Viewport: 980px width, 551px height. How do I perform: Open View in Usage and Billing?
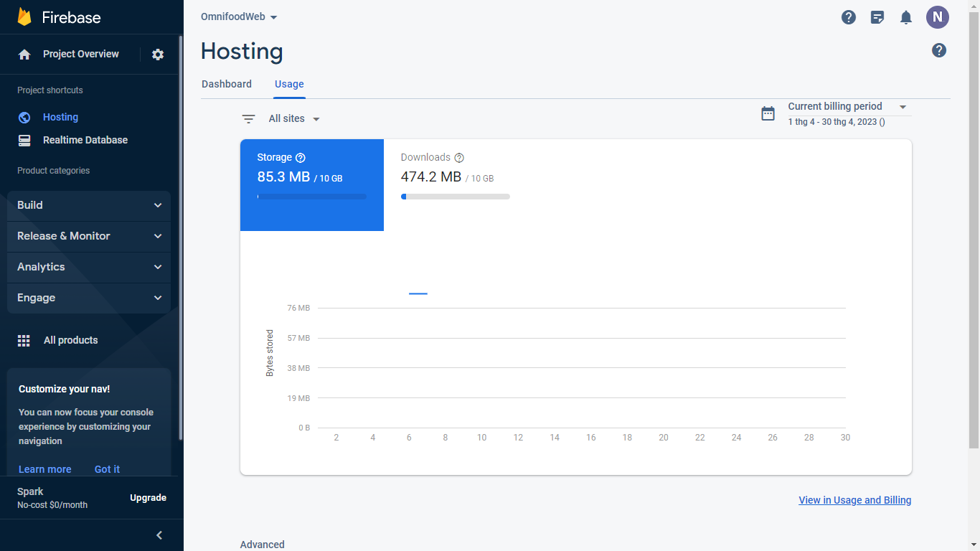(854, 500)
